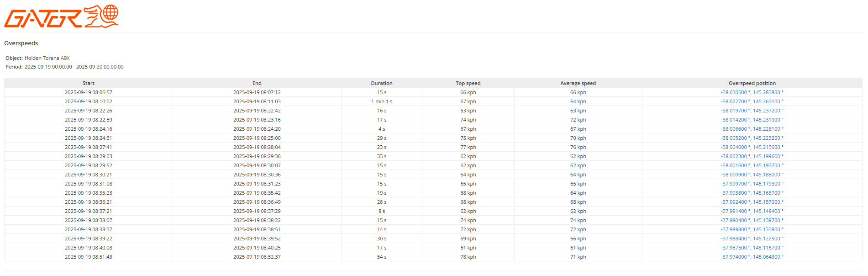Open position link -38.002300, 145.199600
Screen dimensions: 868x276
click(752, 156)
